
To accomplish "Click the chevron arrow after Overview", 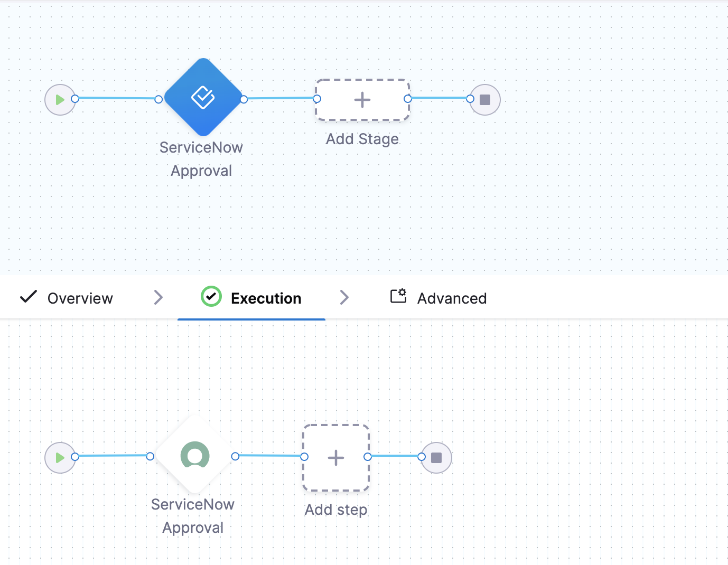I will [158, 298].
